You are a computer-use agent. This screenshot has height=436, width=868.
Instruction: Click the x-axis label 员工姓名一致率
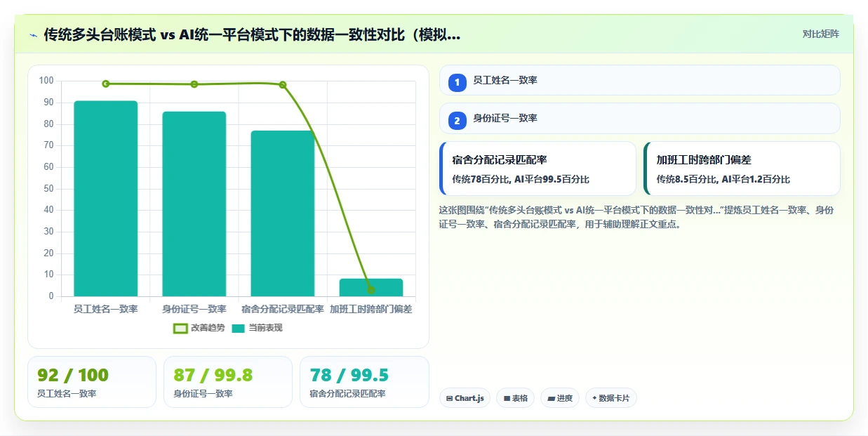[106, 309]
